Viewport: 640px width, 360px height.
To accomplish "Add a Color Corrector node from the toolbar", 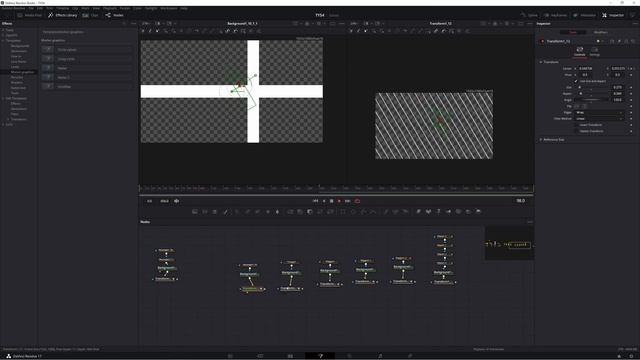I will [x=237, y=211].
